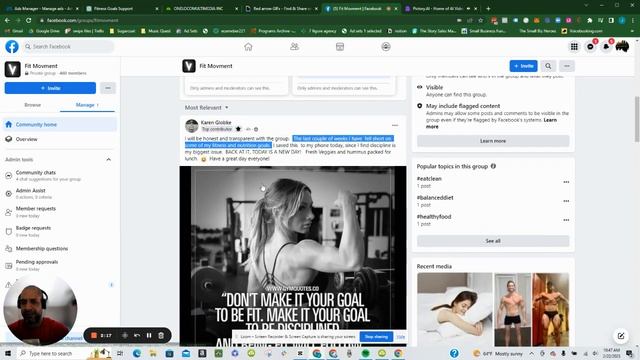Open the Most Relevant sorting dropdown
640x360 pixels.
[x=207, y=108]
